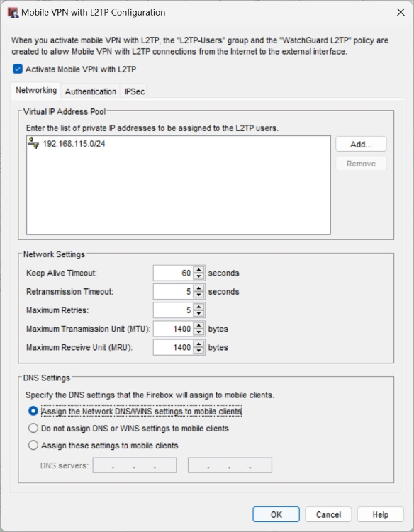Decrease MTU value with down arrow

pos(198,332)
